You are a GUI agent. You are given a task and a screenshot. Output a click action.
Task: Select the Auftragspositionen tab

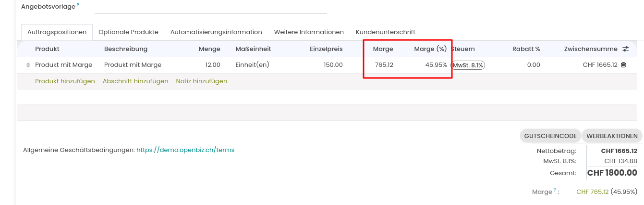57,32
